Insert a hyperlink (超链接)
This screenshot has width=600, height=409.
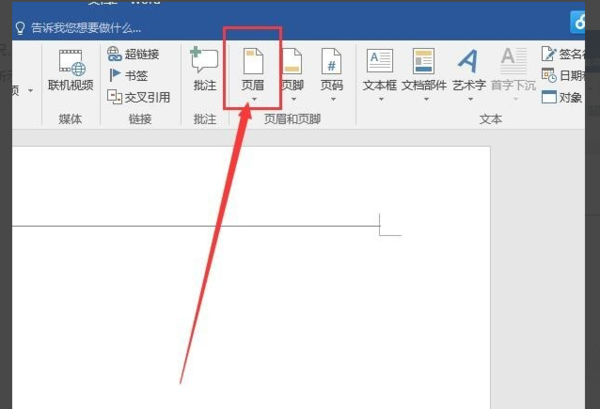133,54
